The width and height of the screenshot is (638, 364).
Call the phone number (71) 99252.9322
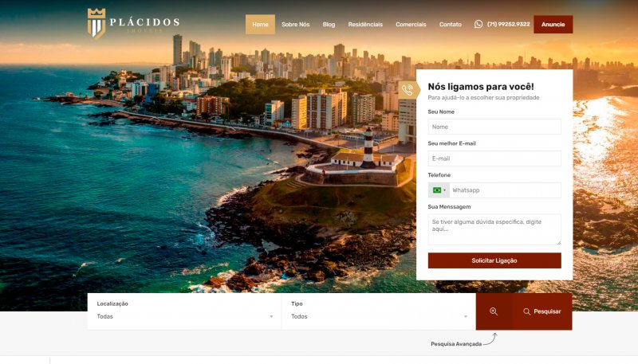coord(508,24)
